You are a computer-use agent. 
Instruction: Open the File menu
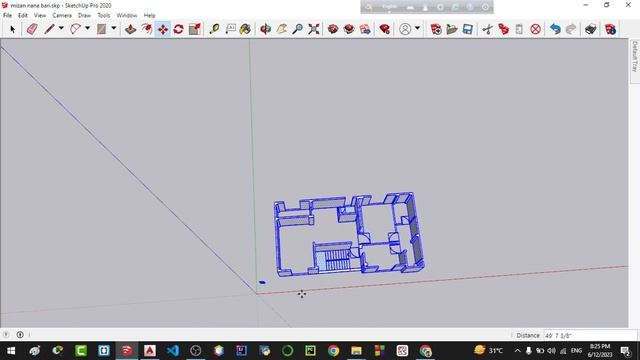point(7,15)
